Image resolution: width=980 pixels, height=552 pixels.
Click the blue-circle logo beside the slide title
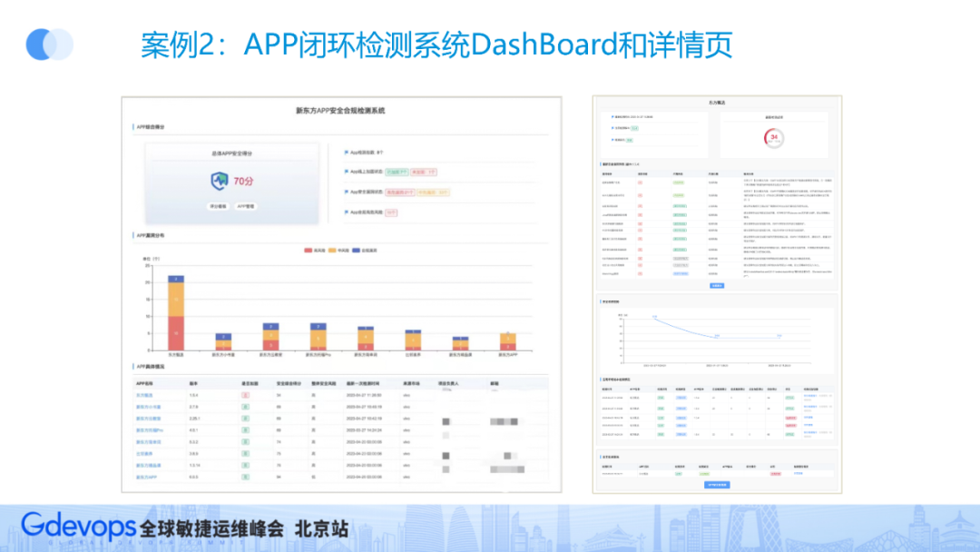(x=49, y=44)
